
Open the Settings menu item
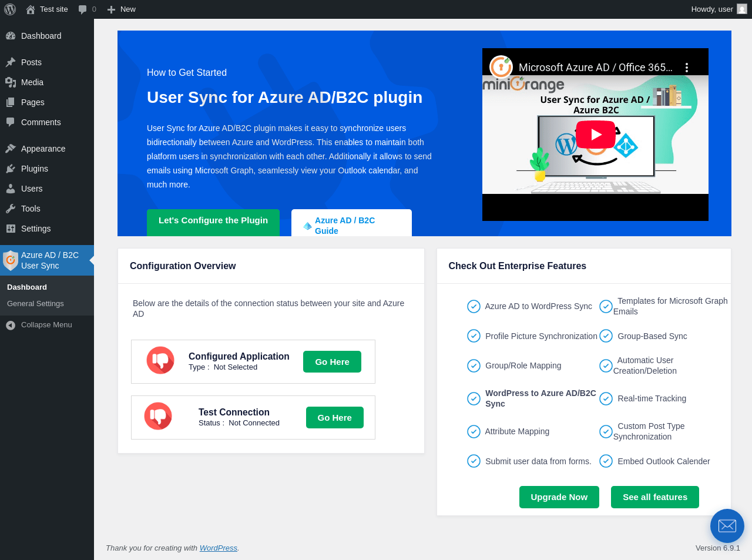pyautogui.click(x=47, y=229)
